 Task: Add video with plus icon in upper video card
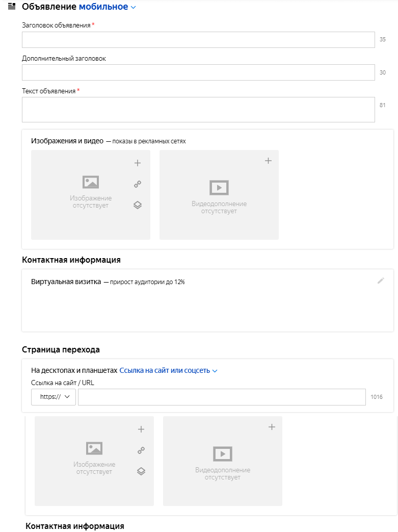pyautogui.click(x=268, y=161)
